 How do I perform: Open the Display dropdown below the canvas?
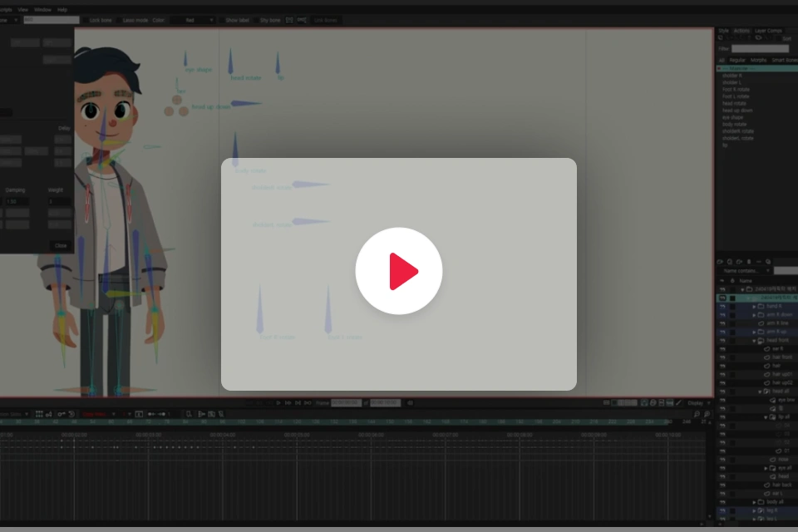tap(699, 402)
